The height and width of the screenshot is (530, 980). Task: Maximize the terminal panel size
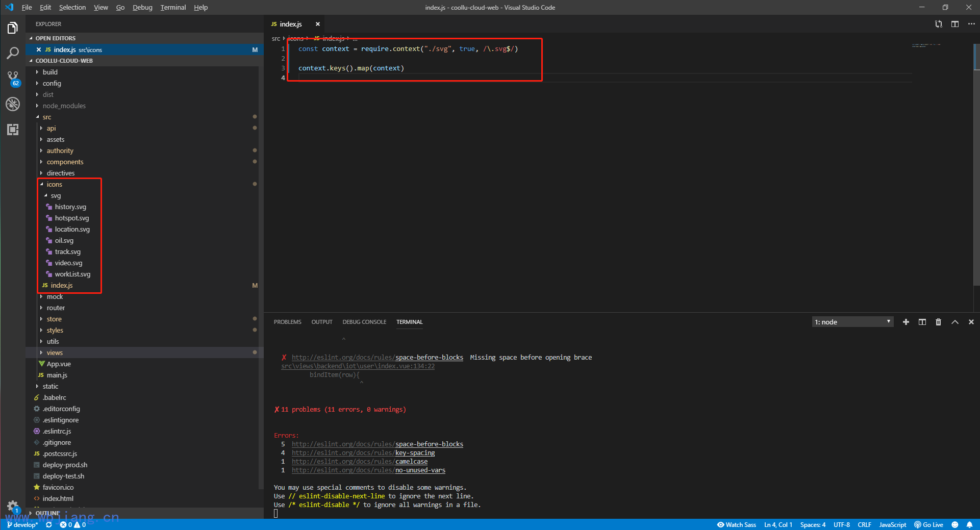(954, 322)
